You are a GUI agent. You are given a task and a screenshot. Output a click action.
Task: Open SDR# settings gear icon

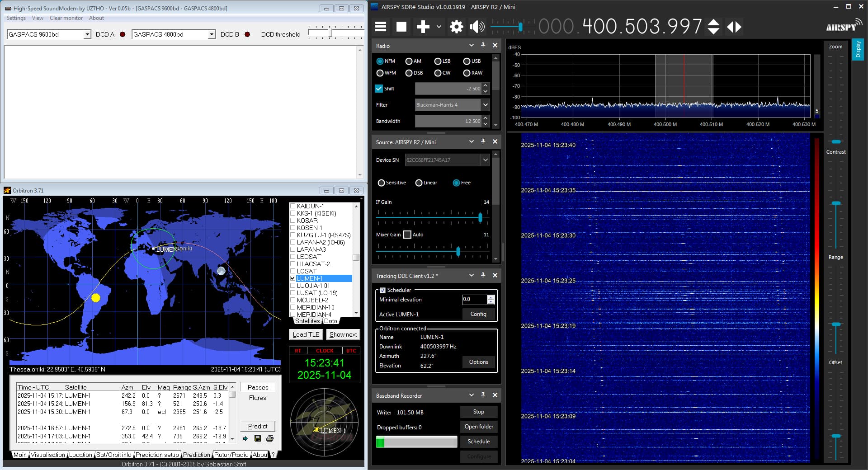pos(456,27)
